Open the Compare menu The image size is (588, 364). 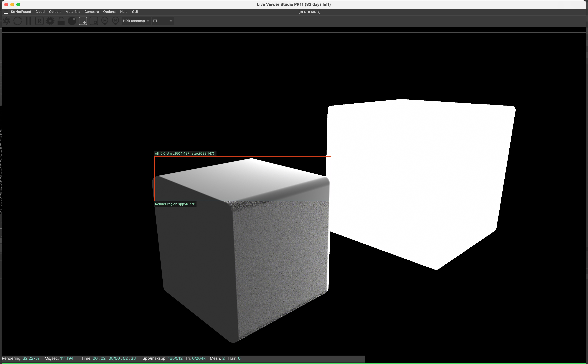coord(91,12)
